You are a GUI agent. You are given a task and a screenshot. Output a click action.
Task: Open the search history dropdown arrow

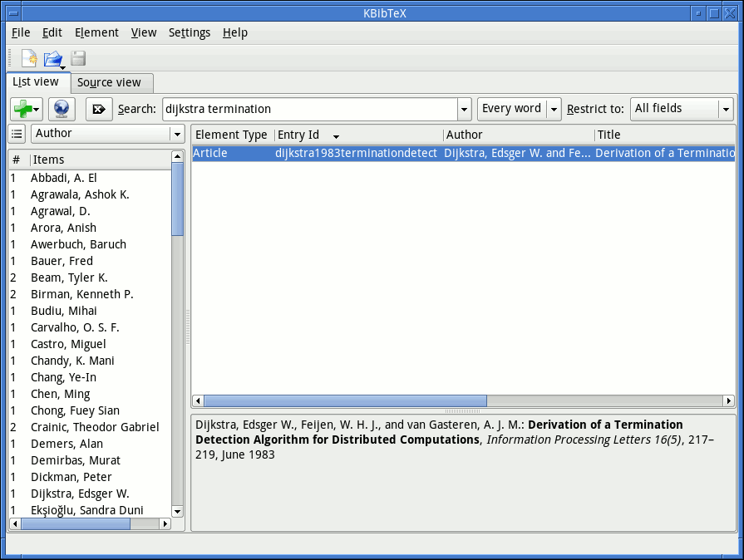[464, 110]
